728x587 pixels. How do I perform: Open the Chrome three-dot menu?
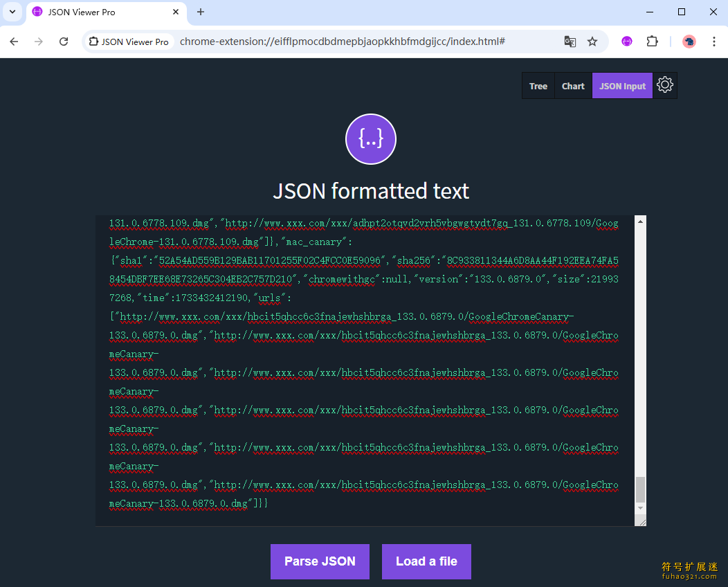point(714,42)
